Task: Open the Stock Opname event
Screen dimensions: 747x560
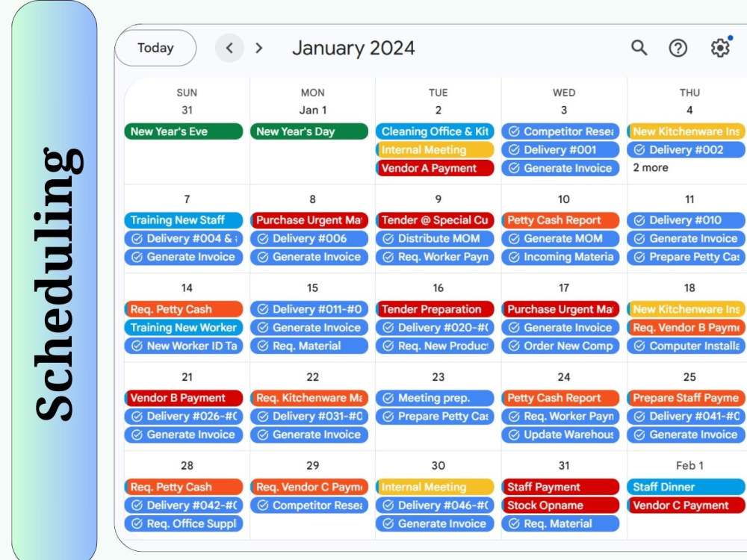Action: click(560, 505)
